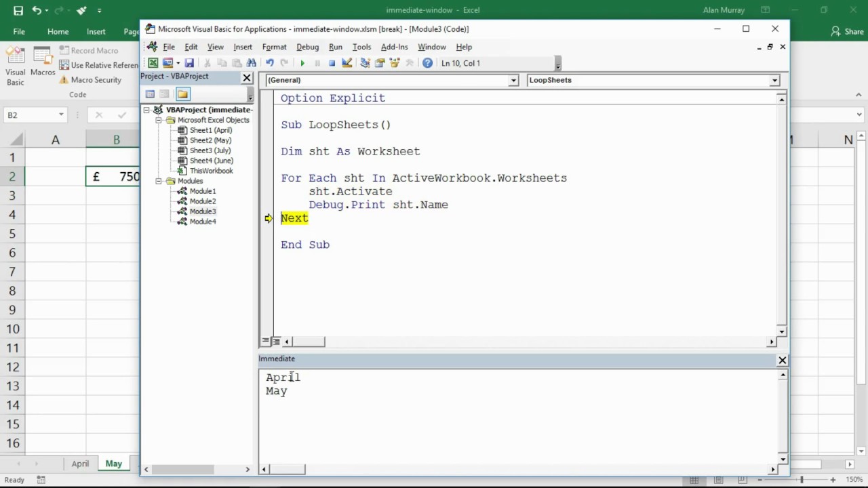
Task: Click the Run Sub (Continue) play icon
Action: click(302, 63)
